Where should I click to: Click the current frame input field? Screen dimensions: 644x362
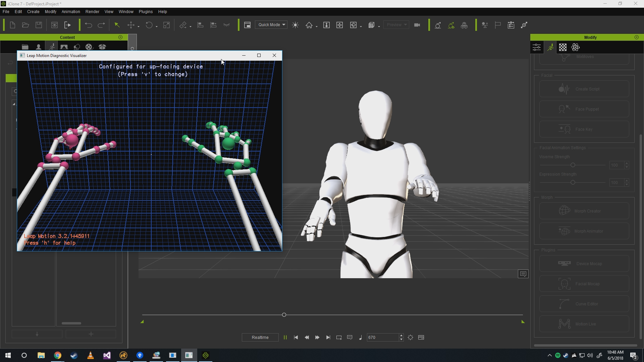tap(383, 338)
